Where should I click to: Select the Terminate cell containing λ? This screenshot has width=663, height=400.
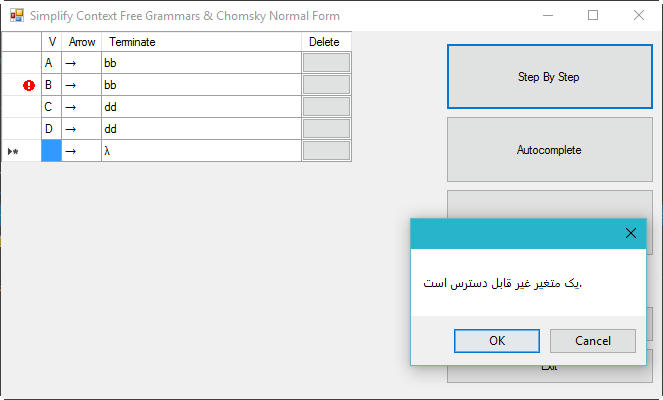tap(201, 151)
